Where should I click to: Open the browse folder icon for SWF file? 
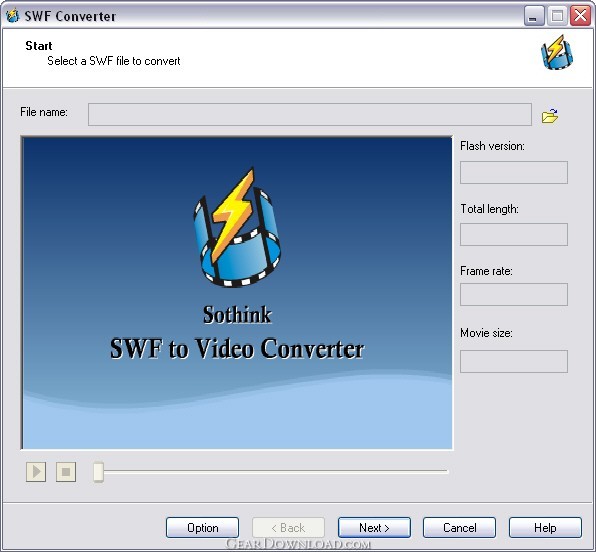point(550,116)
